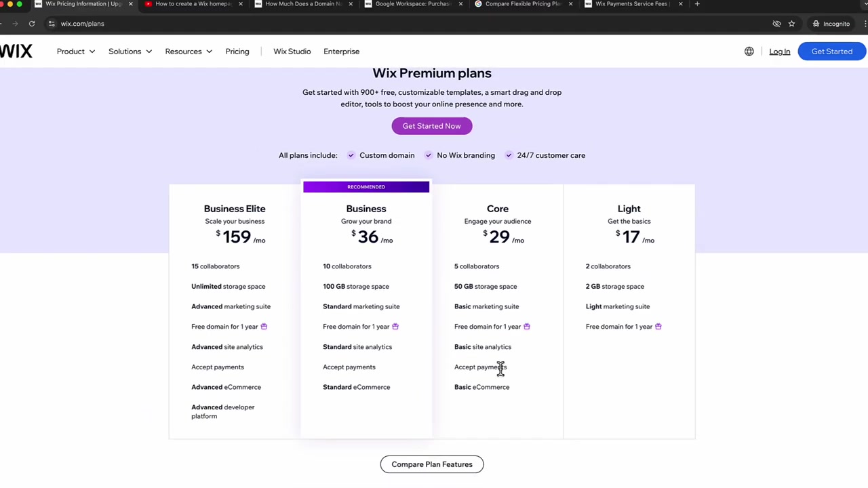Click the RECOMMENDED banner on Business plan

pyautogui.click(x=366, y=187)
